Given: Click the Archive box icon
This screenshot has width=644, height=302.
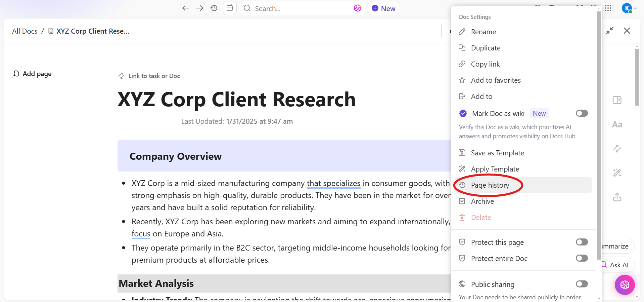Looking at the screenshot, I should point(462,201).
